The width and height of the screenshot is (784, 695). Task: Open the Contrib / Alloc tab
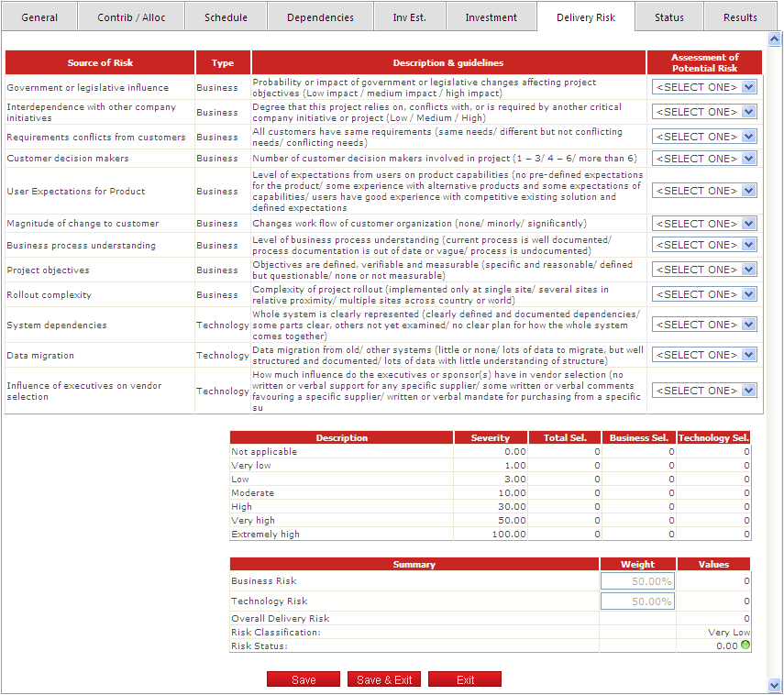point(131,17)
